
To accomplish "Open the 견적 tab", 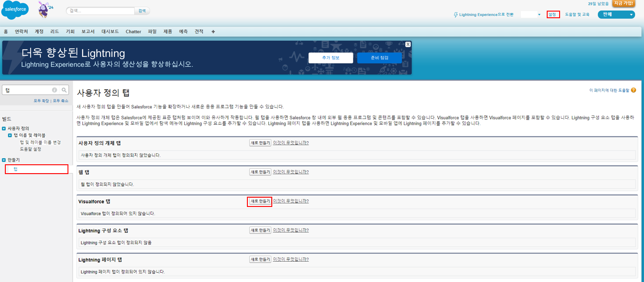I will click(199, 32).
